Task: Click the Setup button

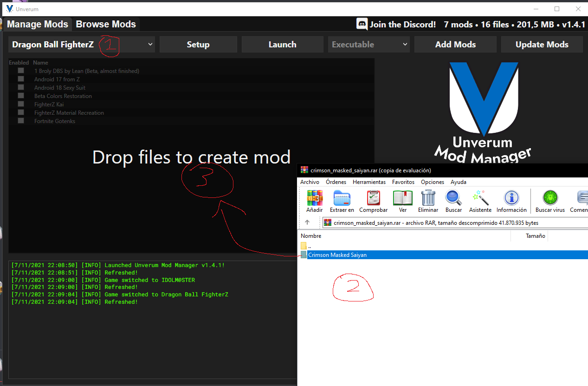Action: tap(198, 45)
